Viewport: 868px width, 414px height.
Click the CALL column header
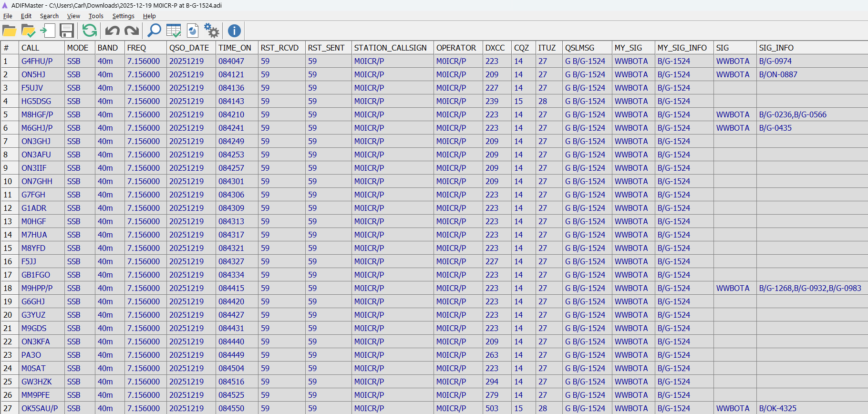click(x=31, y=48)
